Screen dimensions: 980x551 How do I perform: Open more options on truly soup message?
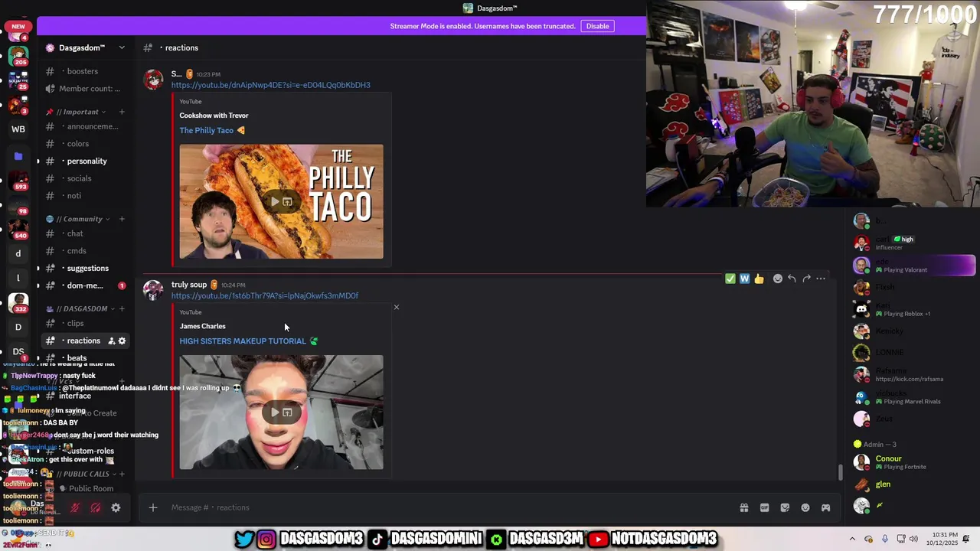point(821,279)
